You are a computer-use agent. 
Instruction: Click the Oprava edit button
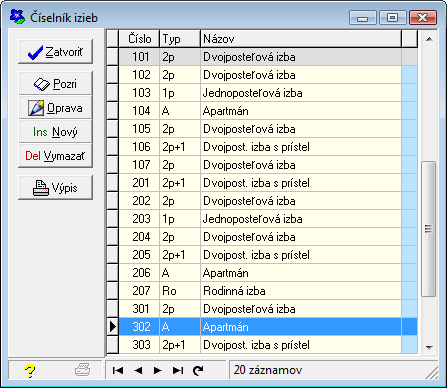pyautogui.click(x=55, y=108)
